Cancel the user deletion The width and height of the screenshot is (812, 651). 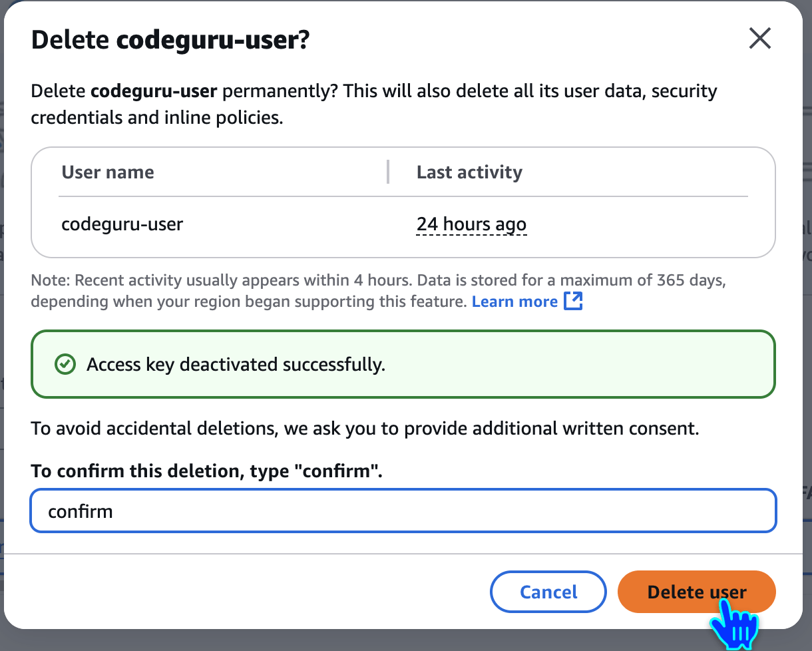(x=548, y=592)
